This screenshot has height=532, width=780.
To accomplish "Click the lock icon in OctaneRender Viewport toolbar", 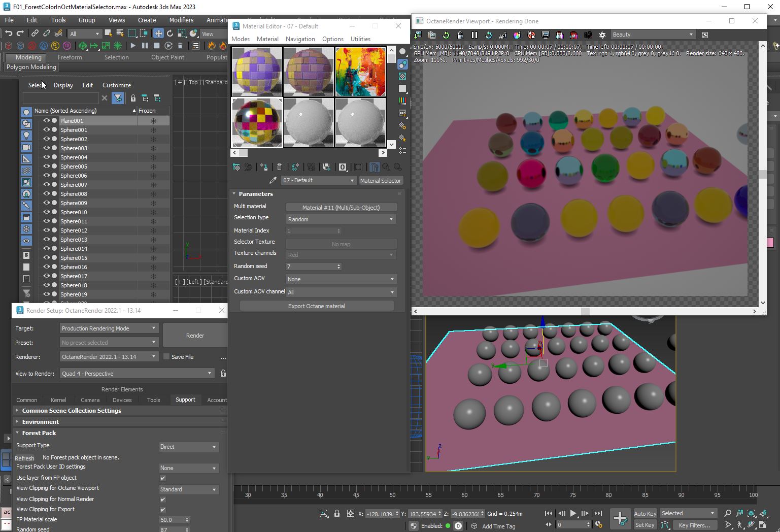I will pos(460,35).
